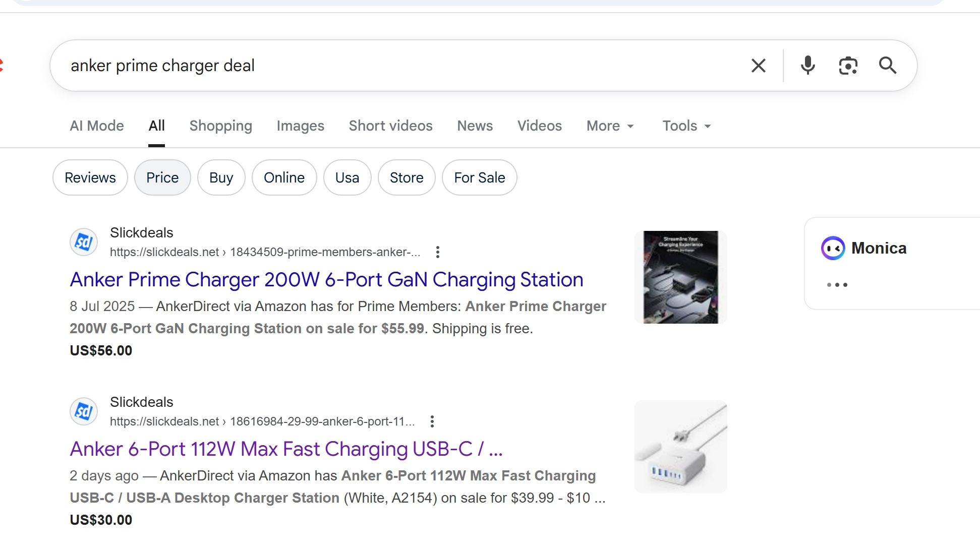Toggle the For Sale filter chip

click(x=480, y=177)
